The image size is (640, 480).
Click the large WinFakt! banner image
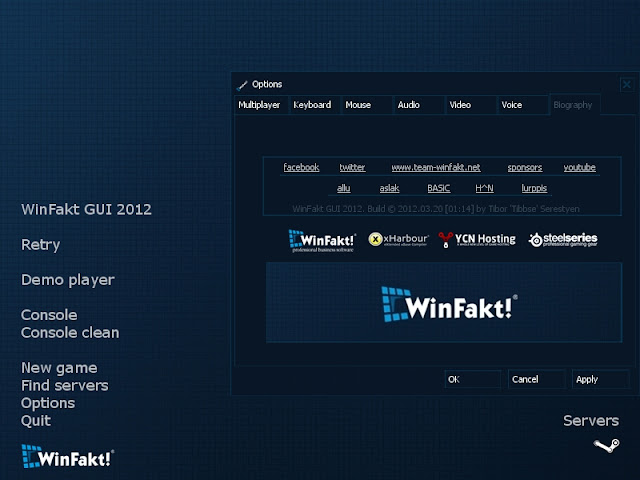tap(444, 302)
